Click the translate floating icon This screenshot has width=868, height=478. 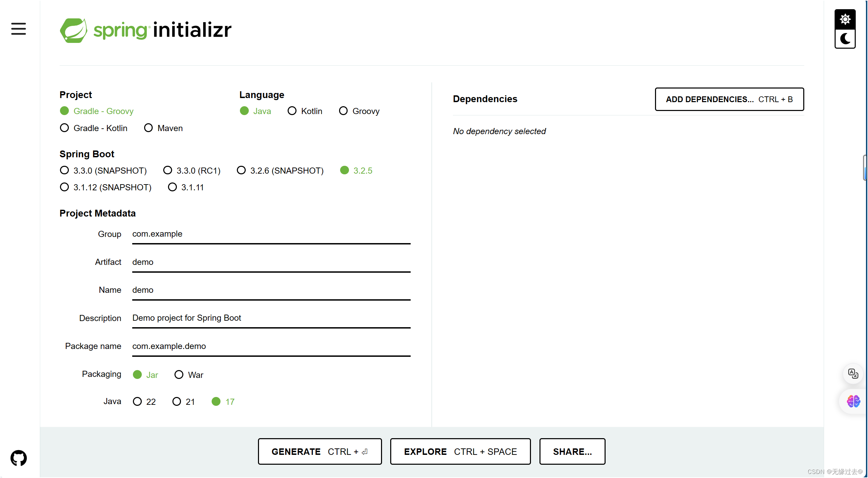click(x=853, y=374)
